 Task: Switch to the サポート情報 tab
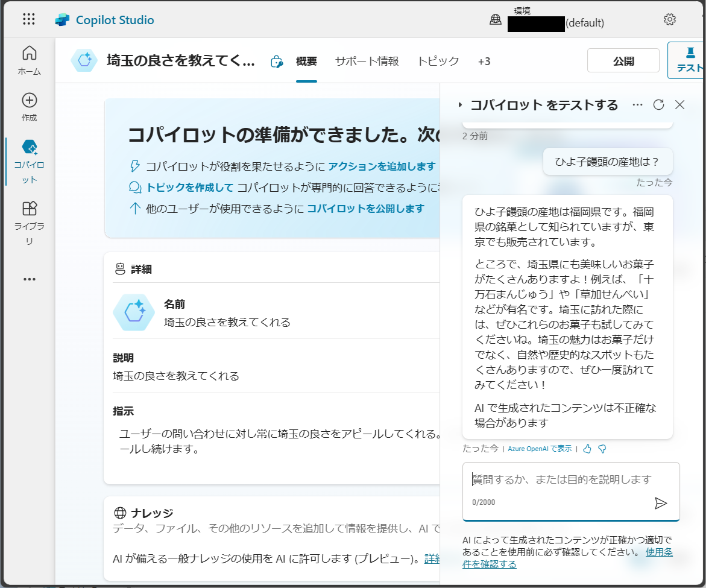coord(367,62)
